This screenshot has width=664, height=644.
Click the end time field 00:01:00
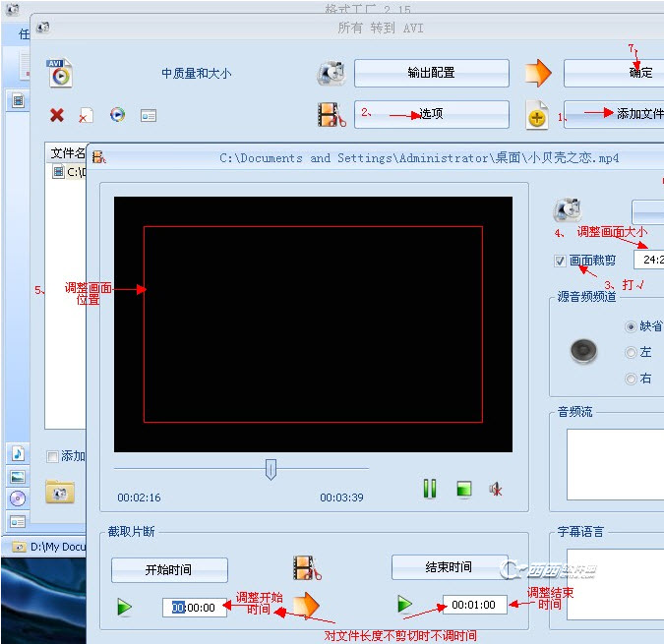click(475, 605)
